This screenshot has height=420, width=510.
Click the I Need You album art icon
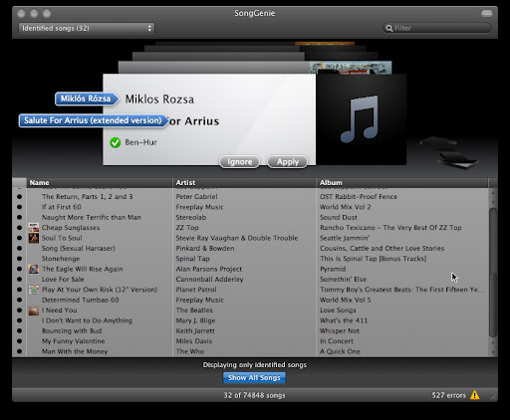point(34,311)
